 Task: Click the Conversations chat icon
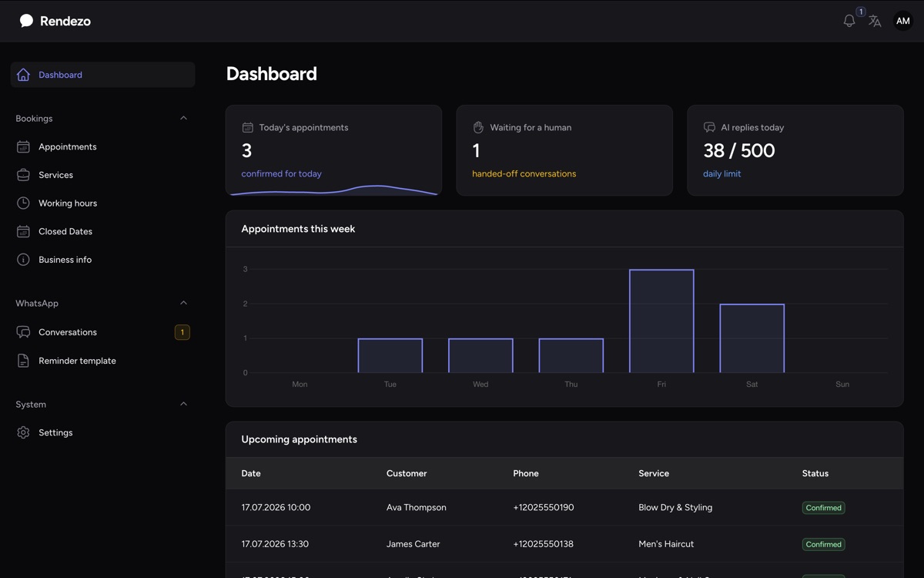click(23, 332)
